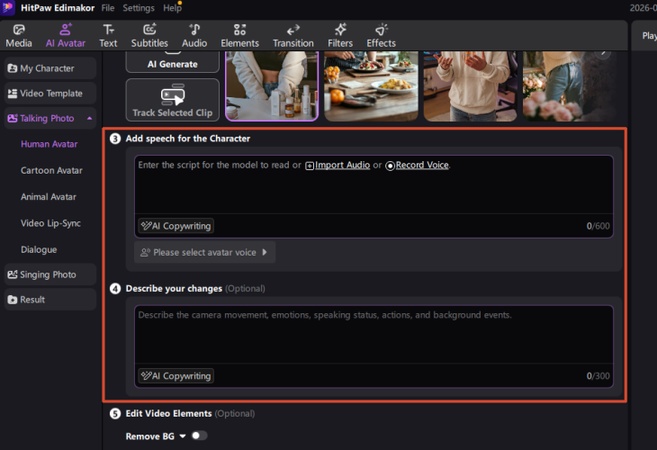Select Video Lip-Sync option

point(51,223)
